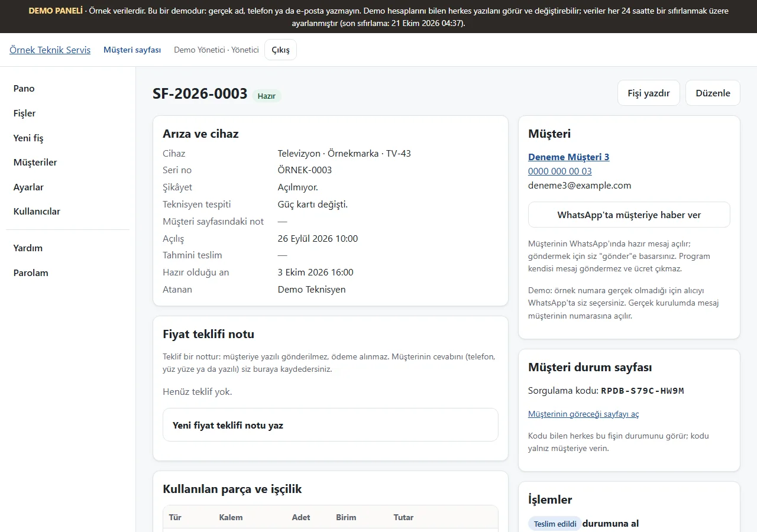Click the Henüz teklif yok. text
The image size is (757, 532).
pyautogui.click(x=198, y=391)
